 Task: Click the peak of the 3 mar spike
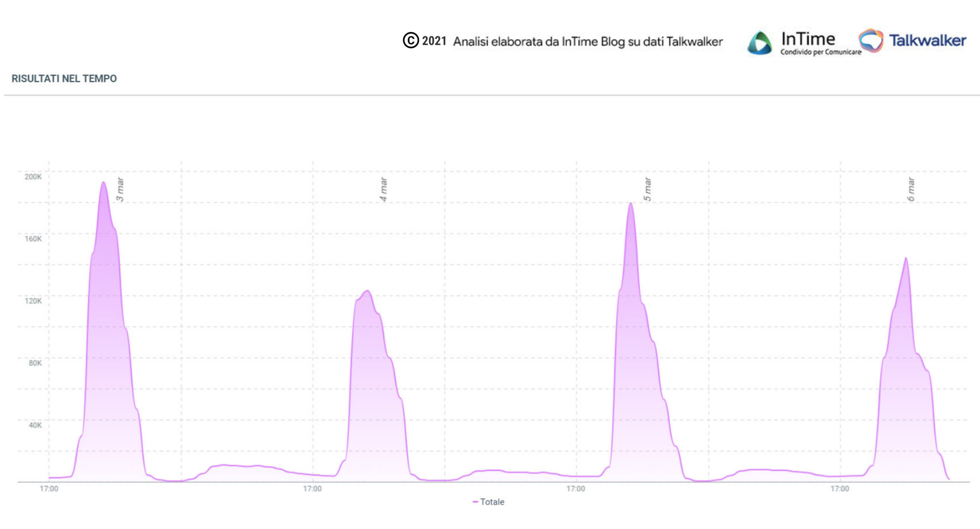coord(103,182)
